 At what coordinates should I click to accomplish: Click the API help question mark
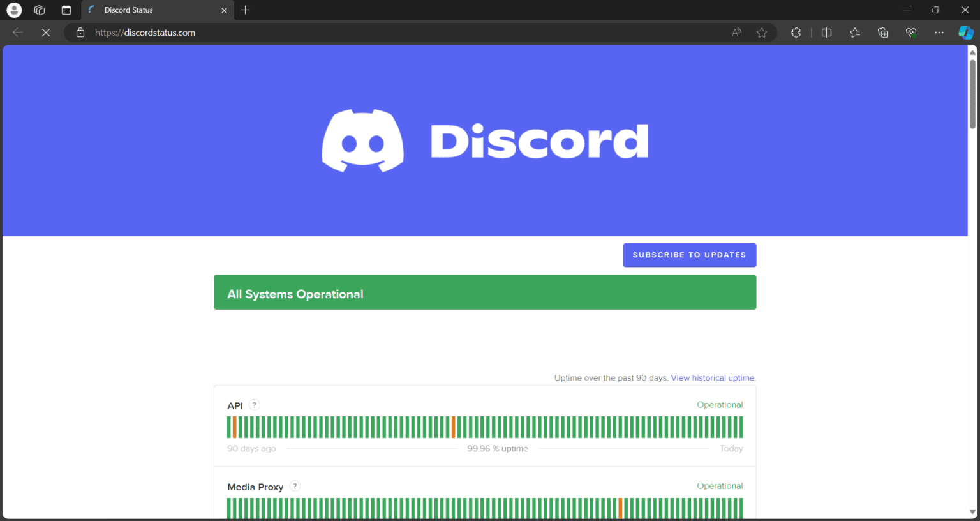[255, 405]
